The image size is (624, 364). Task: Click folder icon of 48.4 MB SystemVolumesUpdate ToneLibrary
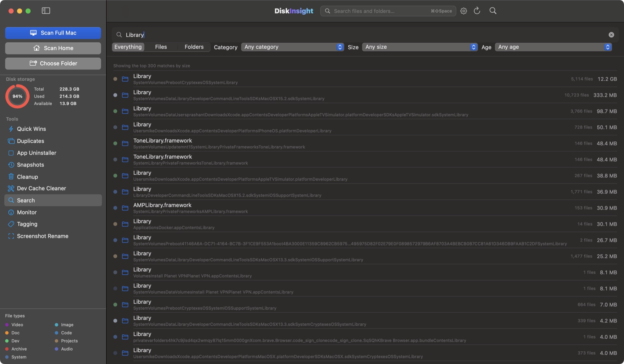tap(125, 143)
